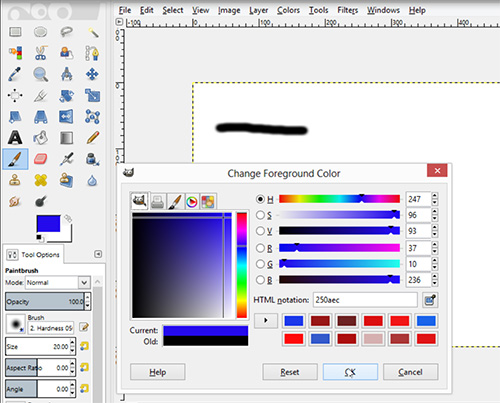Choose the Pencil tool
This screenshot has height=403, width=500.
(92, 138)
